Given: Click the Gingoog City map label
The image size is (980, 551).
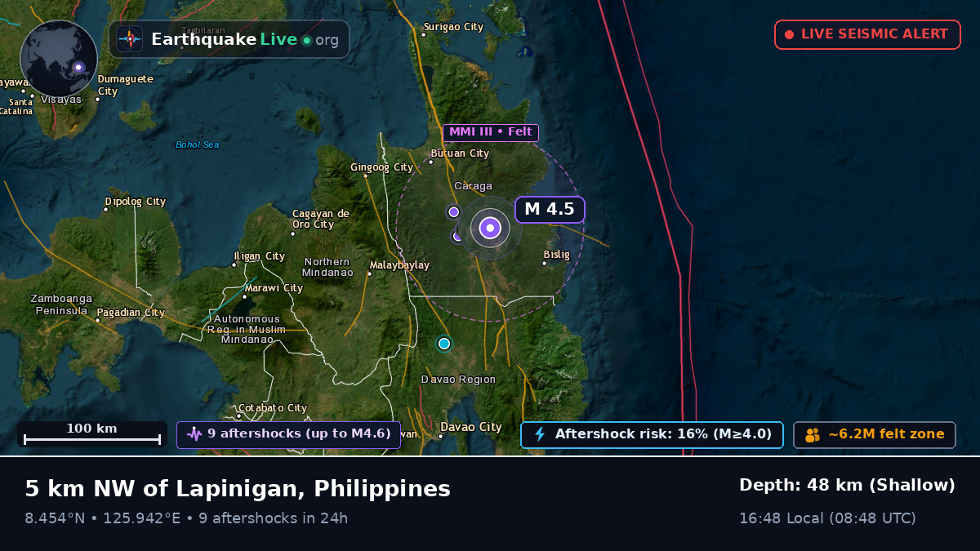Looking at the screenshot, I should (x=382, y=167).
